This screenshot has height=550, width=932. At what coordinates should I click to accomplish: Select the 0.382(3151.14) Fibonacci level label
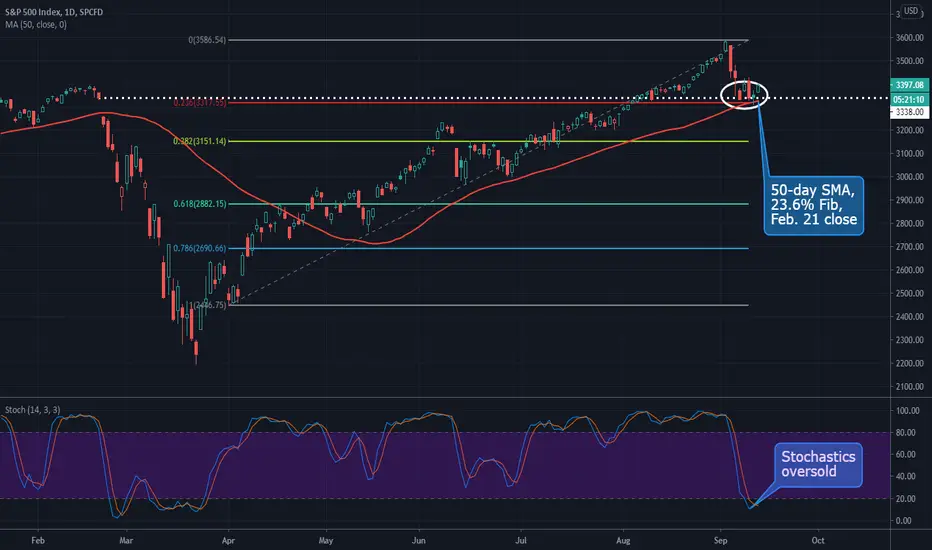[200, 142]
